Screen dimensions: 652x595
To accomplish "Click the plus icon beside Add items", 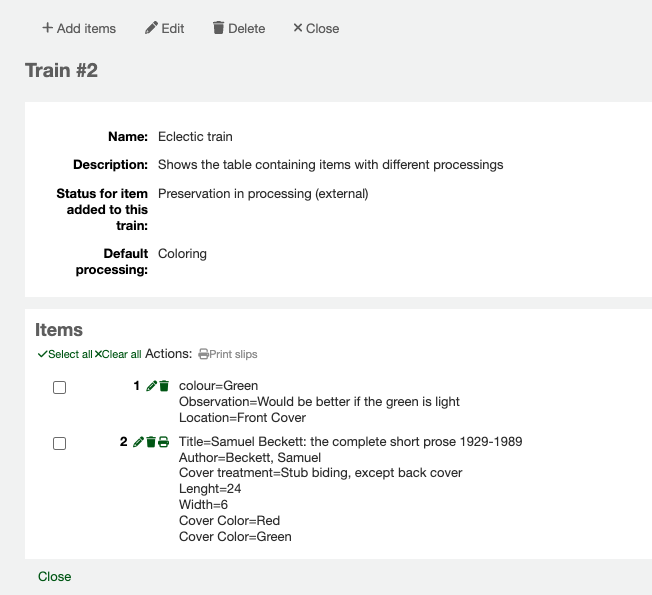I will (x=47, y=28).
